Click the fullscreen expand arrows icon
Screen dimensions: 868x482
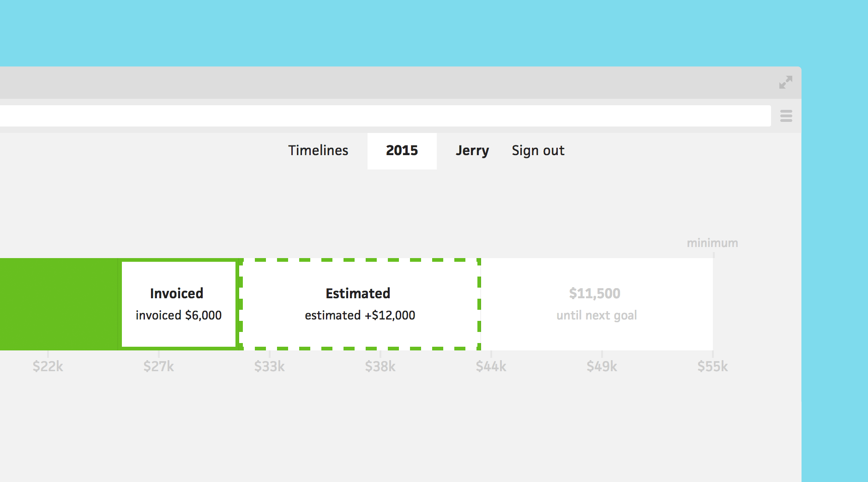(x=785, y=83)
